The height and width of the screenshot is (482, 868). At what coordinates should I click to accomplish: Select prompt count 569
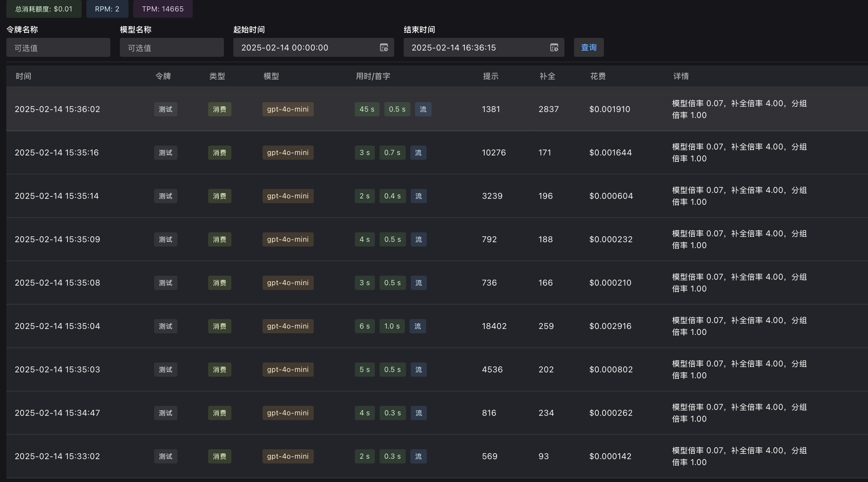pos(490,456)
